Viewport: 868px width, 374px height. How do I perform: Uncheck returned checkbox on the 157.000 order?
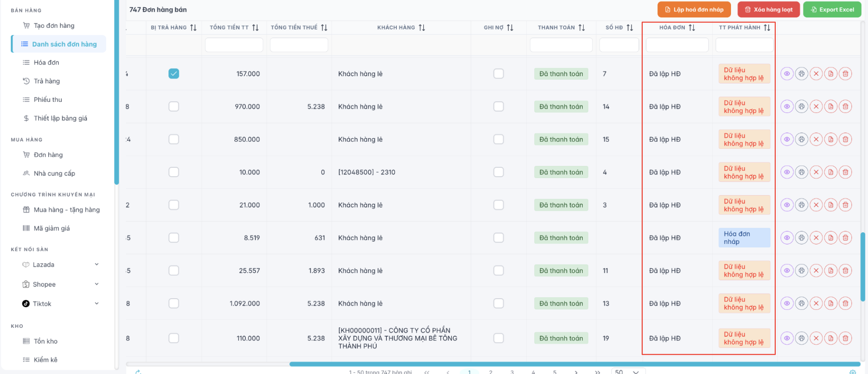[174, 74]
